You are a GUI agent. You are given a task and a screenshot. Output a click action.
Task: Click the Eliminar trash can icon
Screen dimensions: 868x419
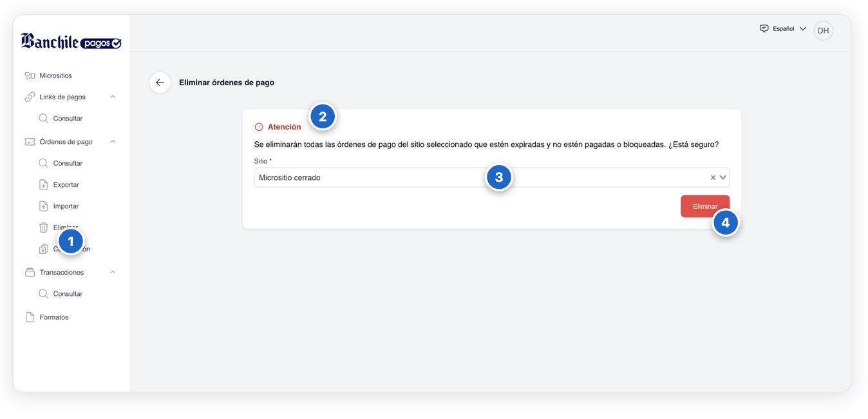(44, 228)
